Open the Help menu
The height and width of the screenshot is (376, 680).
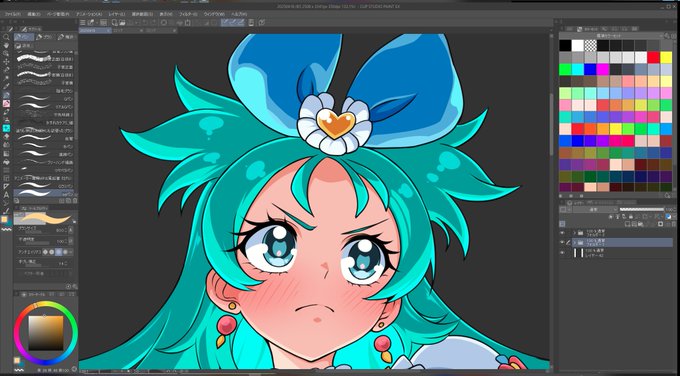(x=239, y=14)
